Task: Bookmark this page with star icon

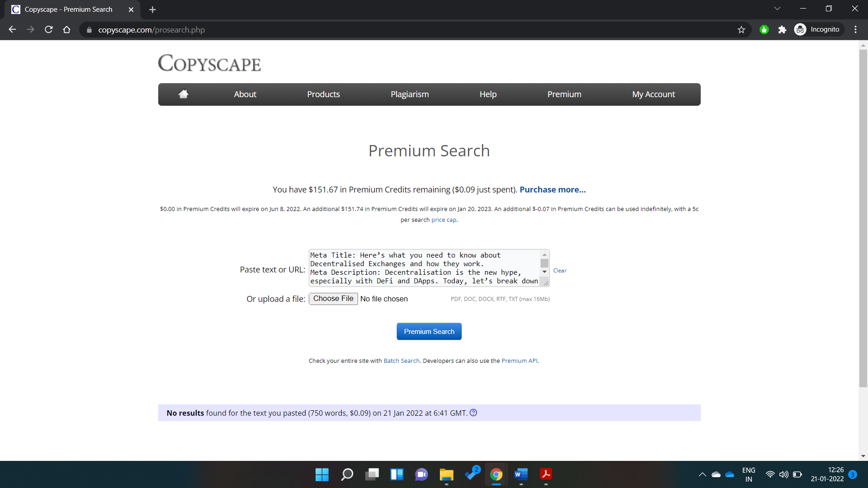Action: pyautogui.click(x=741, y=29)
